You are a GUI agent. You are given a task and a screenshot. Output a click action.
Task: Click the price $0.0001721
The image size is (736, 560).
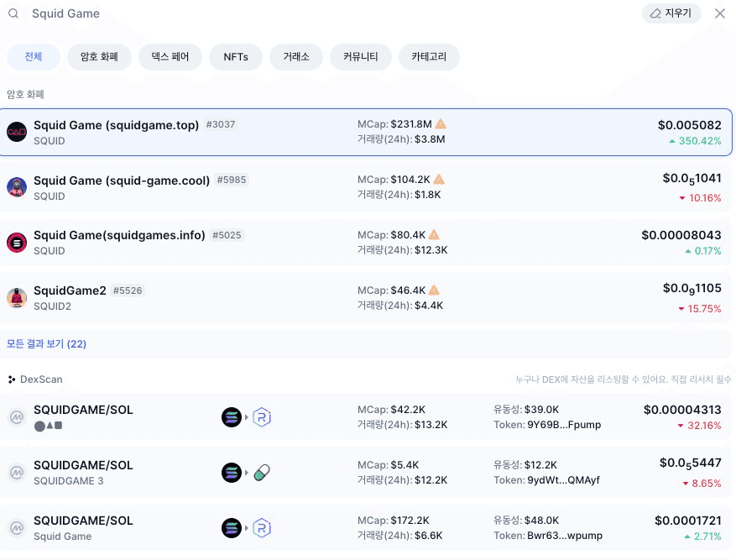click(x=688, y=521)
